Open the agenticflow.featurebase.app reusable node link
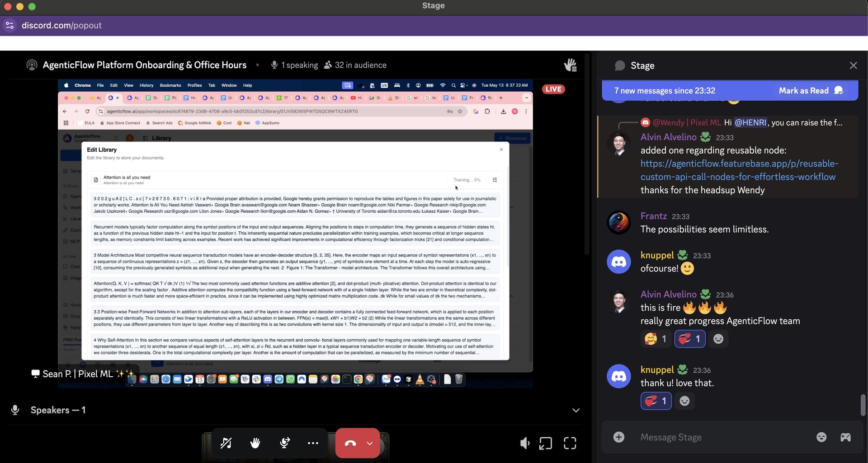Screen dimensions: 868x463 tap(739, 170)
